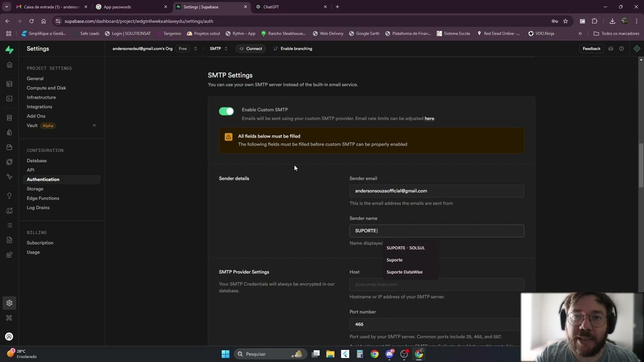The height and width of the screenshot is (362, 644).
Task: Open the inbox notifications icon
Action: [x=611, y=49]
